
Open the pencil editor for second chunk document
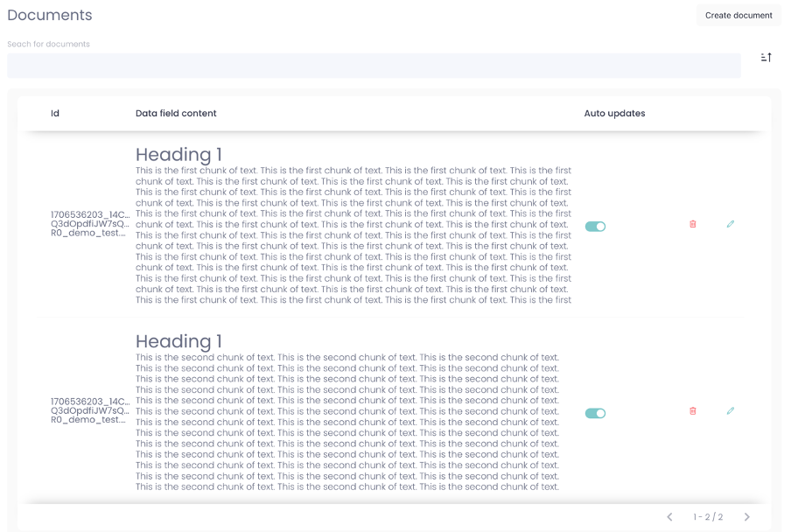731,410
